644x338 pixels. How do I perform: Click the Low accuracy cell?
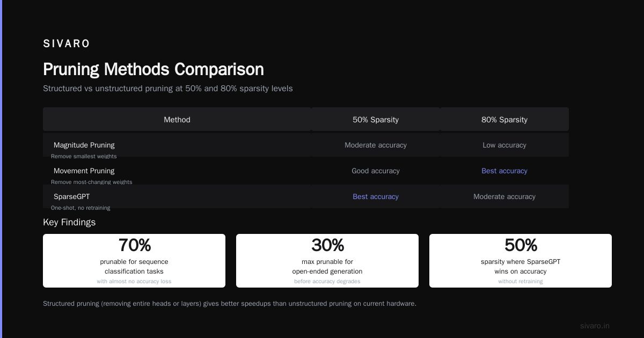[x=504, y=145]
